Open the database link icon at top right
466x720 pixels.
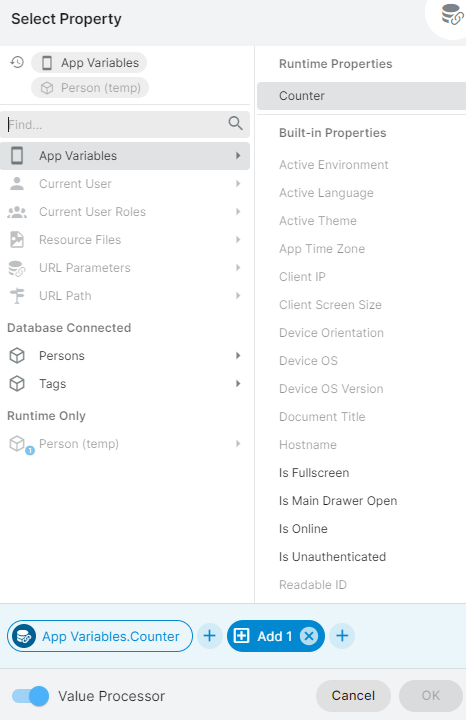[x=452, y=14]
